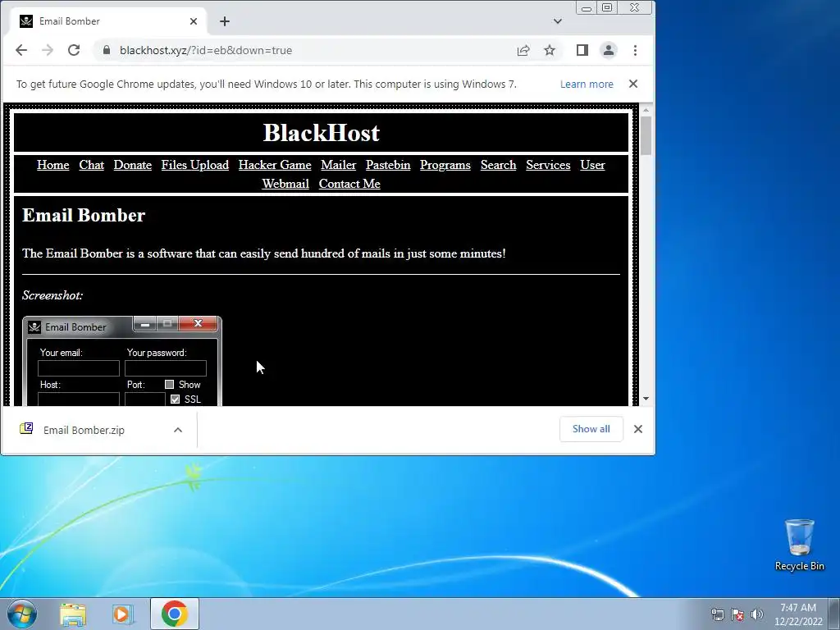Click the page scrollbar up arrow
This screenshot has width=840, height=630.
(646, 110)
